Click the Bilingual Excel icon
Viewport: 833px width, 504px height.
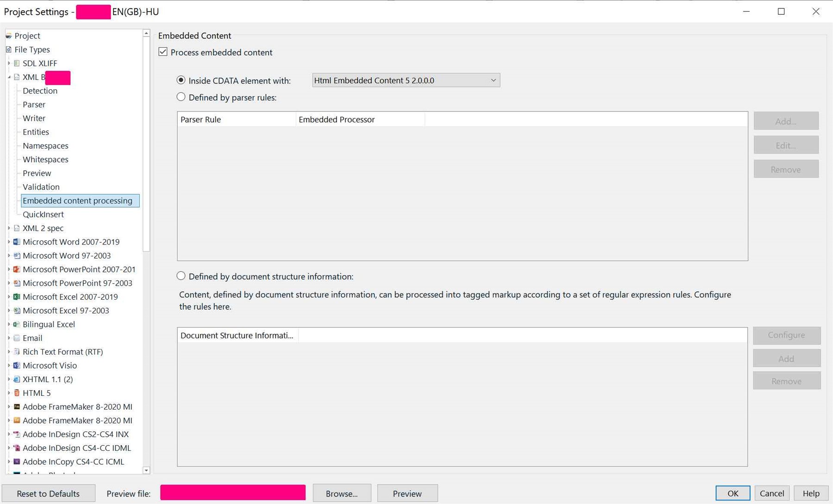[17, 324]
